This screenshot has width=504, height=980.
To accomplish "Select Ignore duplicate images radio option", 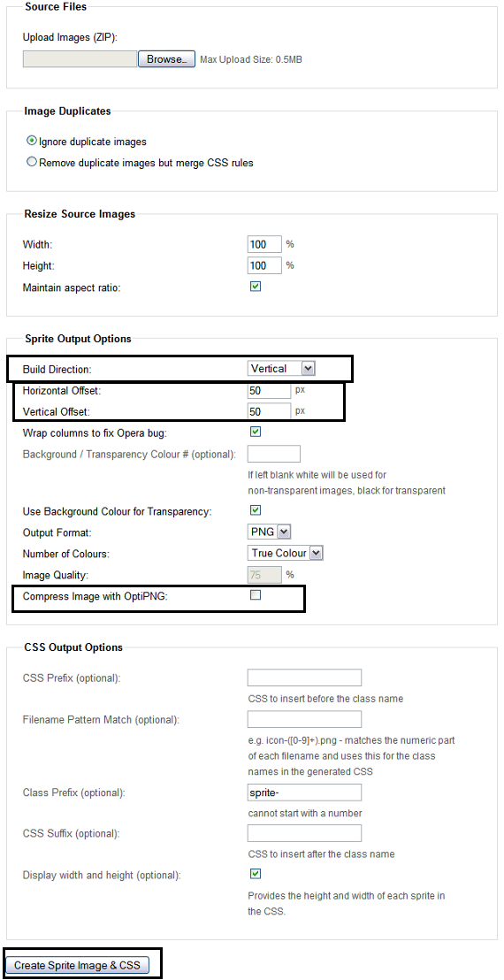I will point(31,142).
